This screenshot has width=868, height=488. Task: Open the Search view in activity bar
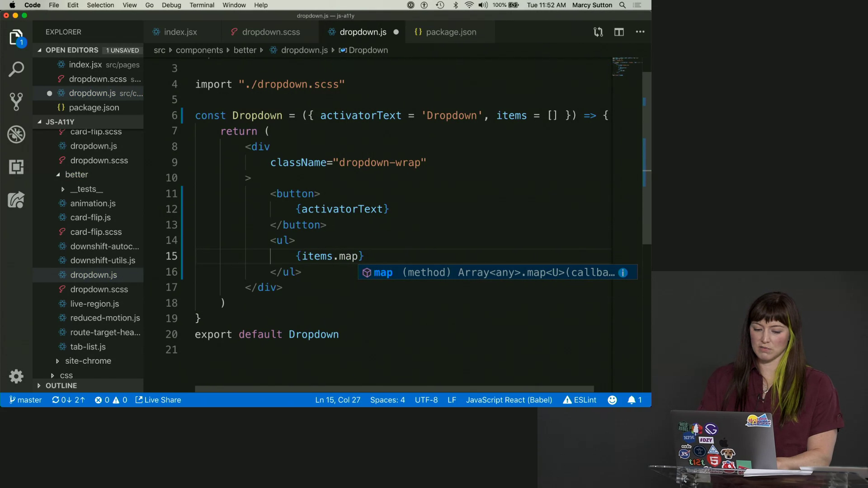click(x=16, y=69)
